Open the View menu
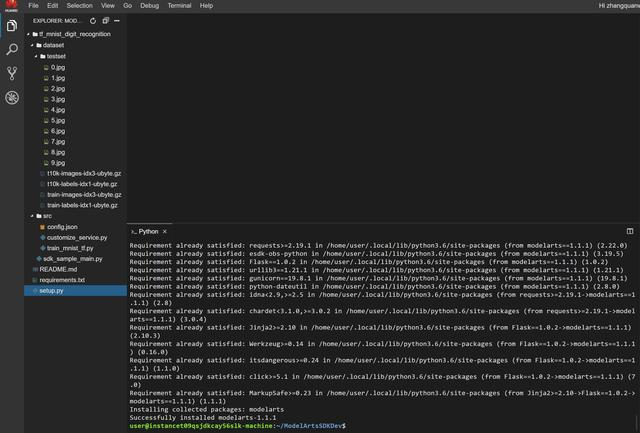 click(108, 6)
